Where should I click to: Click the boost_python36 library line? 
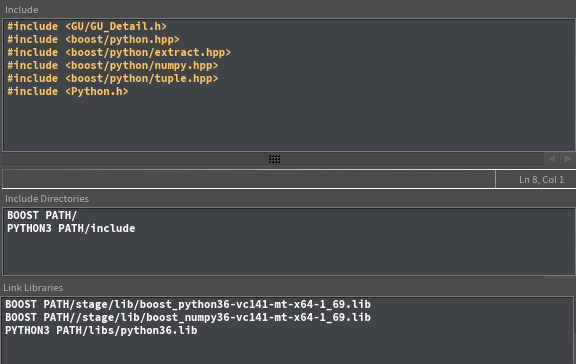coord(188,304)
